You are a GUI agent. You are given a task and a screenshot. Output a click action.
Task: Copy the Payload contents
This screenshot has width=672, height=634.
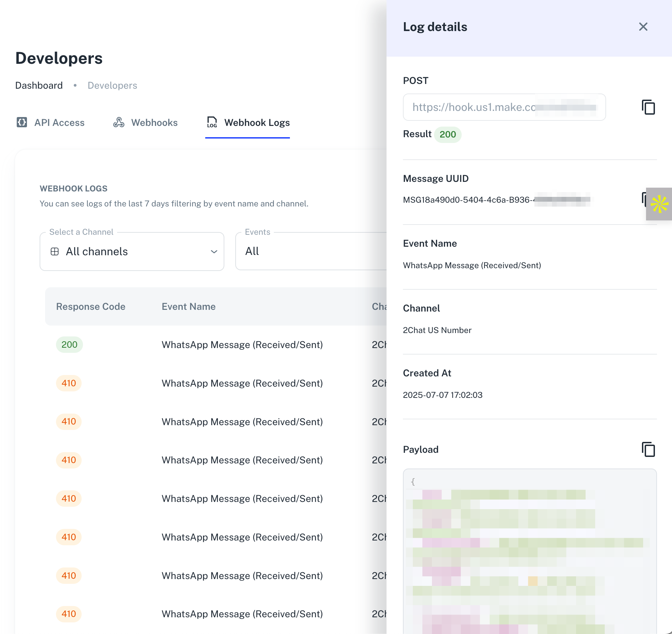pyautogui.click(x=648, y=449)
